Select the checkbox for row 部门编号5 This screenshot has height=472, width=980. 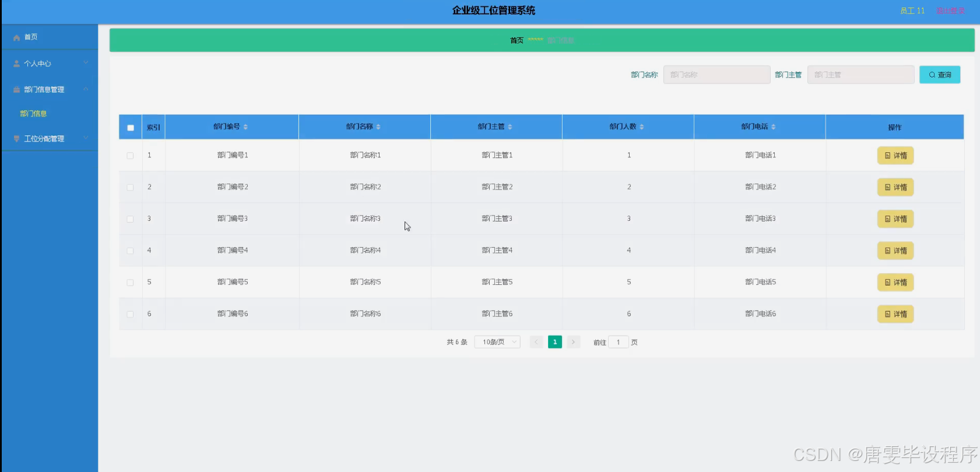pos(130,283)
